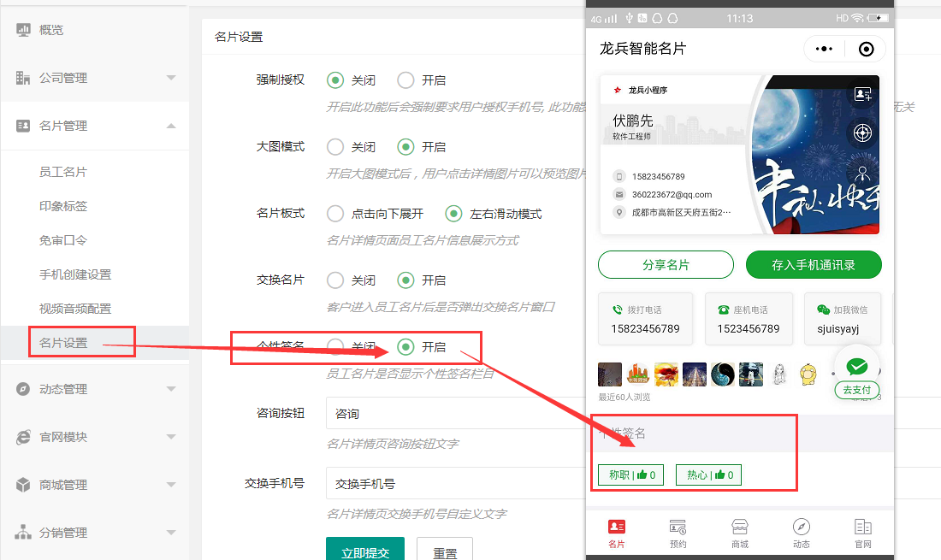Expand the 商城管理 menu arrow
Image resolution: width=941 pixels, height=560 pixels.
click(171, 485)
